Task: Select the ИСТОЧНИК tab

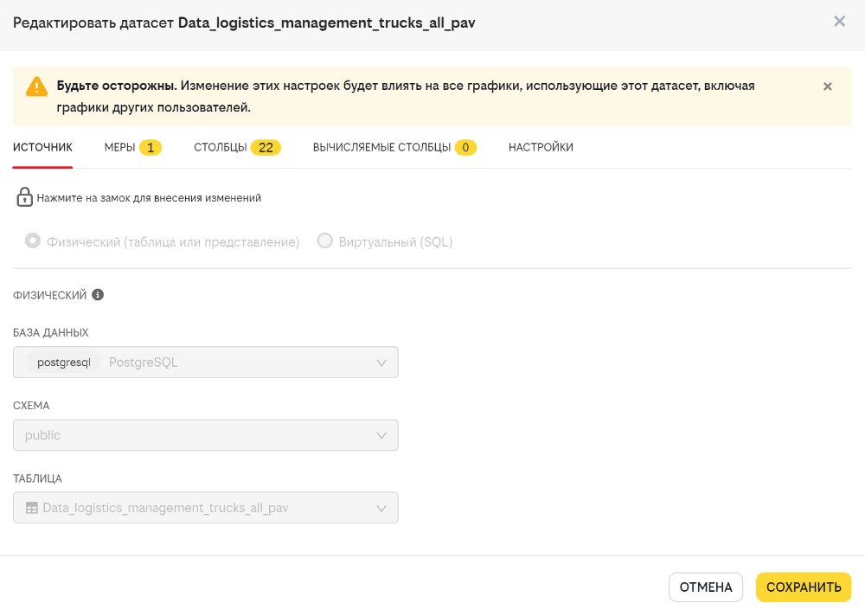Action: point(42,147)
